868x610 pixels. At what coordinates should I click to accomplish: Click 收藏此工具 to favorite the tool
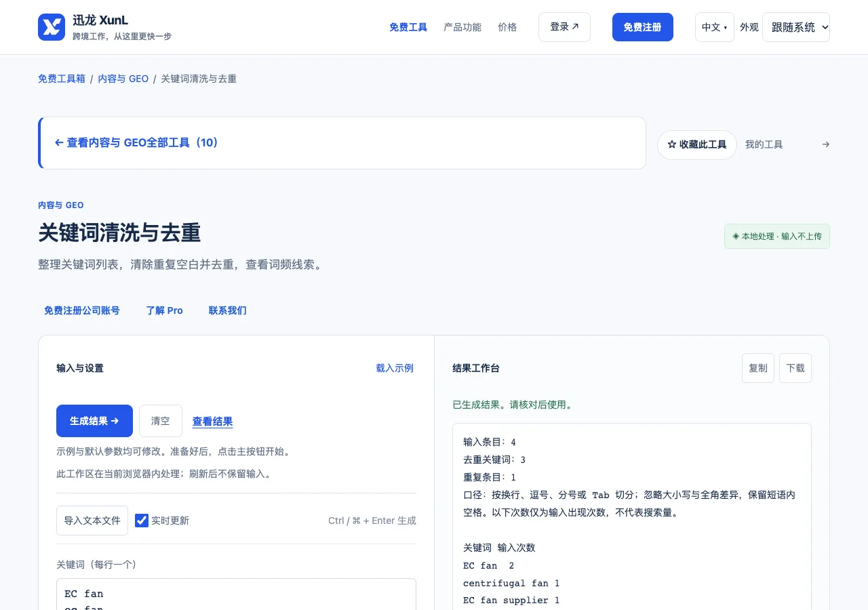point(697,145)
